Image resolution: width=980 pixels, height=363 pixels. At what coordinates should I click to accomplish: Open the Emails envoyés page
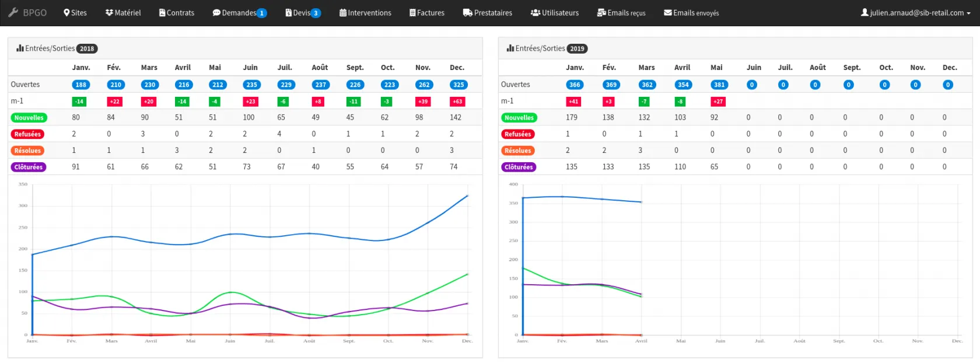pyautogui.click(x=691, y=13)
